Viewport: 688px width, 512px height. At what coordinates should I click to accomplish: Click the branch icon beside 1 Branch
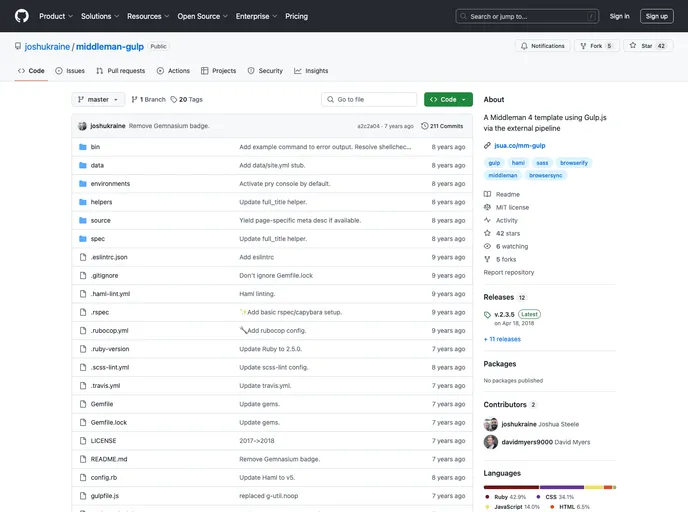[x=134, y=100]
